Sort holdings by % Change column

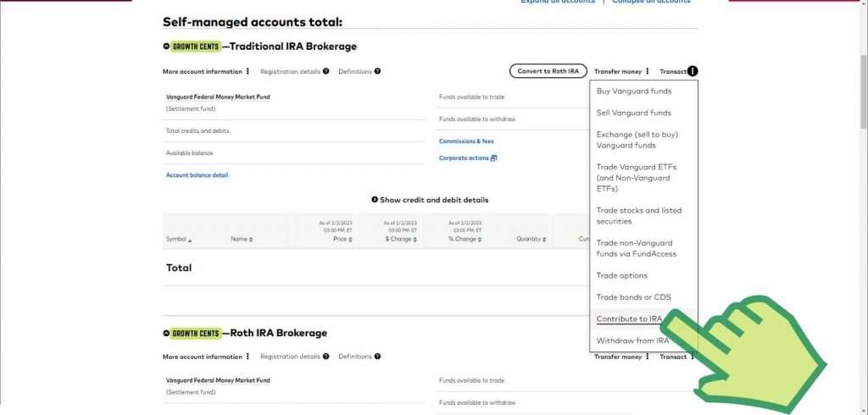pyautogui.click(x=465, y=239)
